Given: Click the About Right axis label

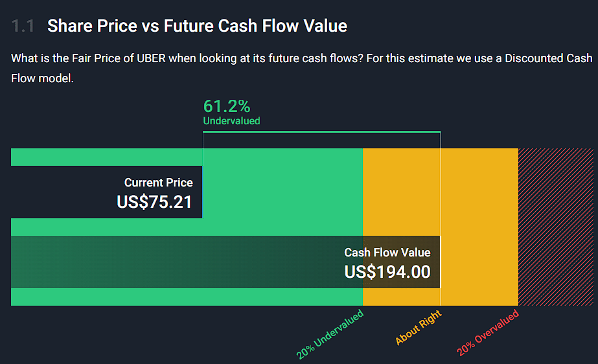Looking at the screenshot, I should coord(419,328).
